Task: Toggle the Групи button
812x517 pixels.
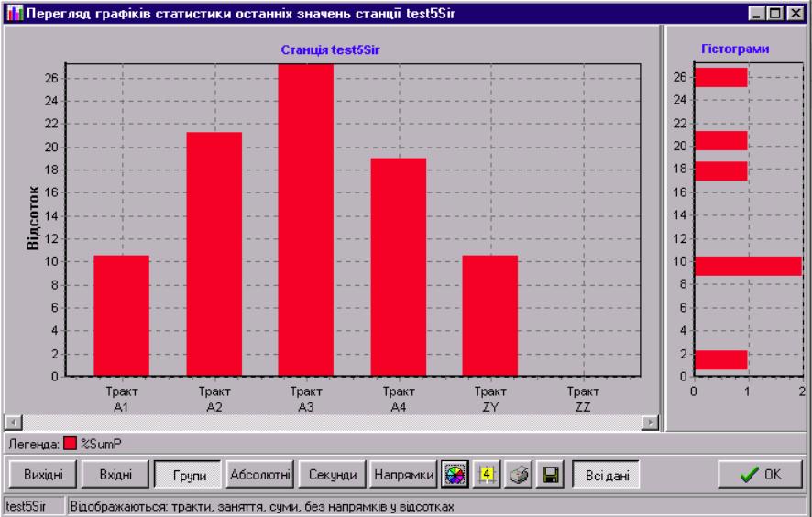Action: click(x=188, y=474)
